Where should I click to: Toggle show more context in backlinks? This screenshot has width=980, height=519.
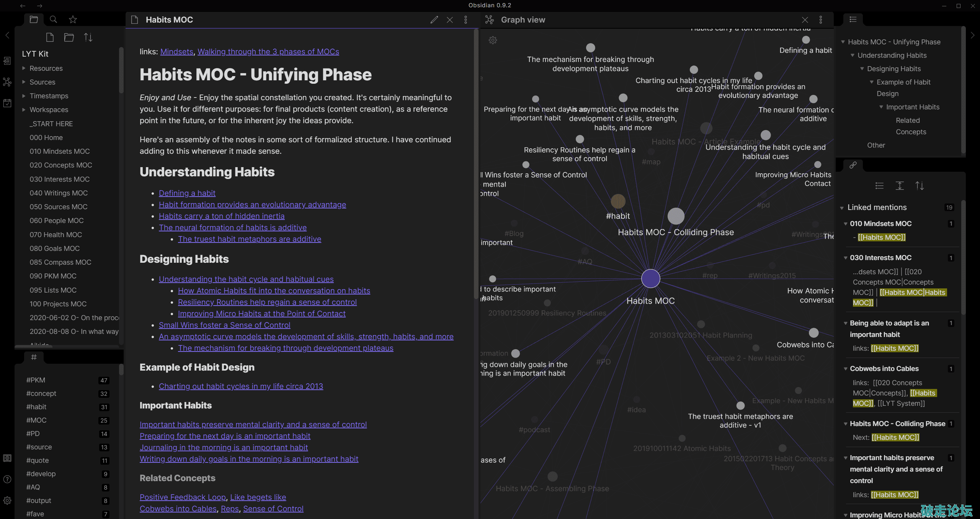point(900,186)
